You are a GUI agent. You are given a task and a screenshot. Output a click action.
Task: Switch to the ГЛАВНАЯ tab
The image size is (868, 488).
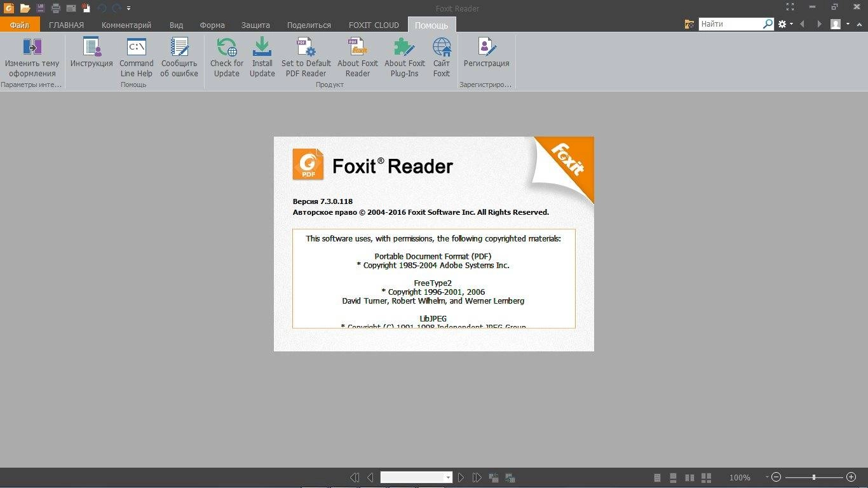pos(67,25)
